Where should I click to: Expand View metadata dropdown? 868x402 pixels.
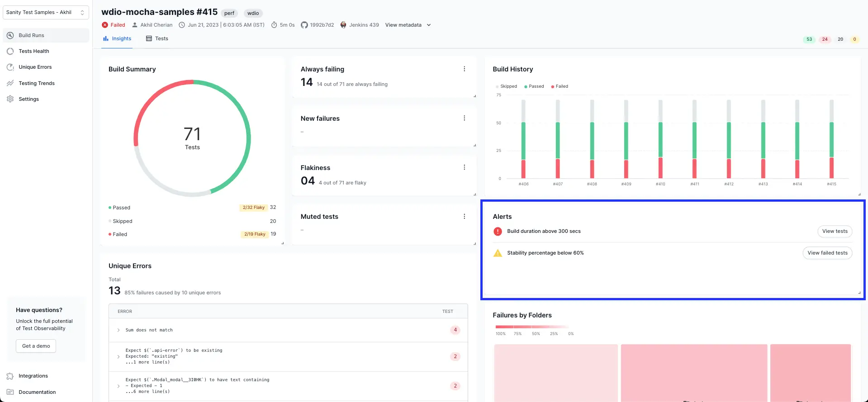pos(408,25)
